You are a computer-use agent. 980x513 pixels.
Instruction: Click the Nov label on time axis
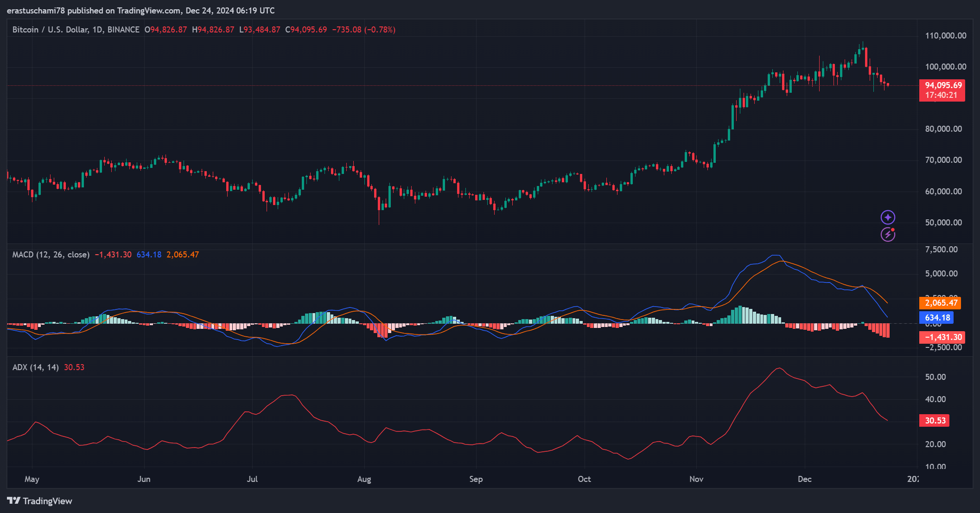click(x=696, y=479)
